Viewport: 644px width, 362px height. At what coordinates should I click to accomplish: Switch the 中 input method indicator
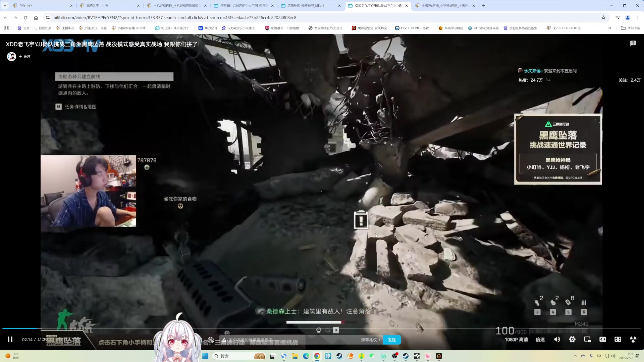coord(599,356)
